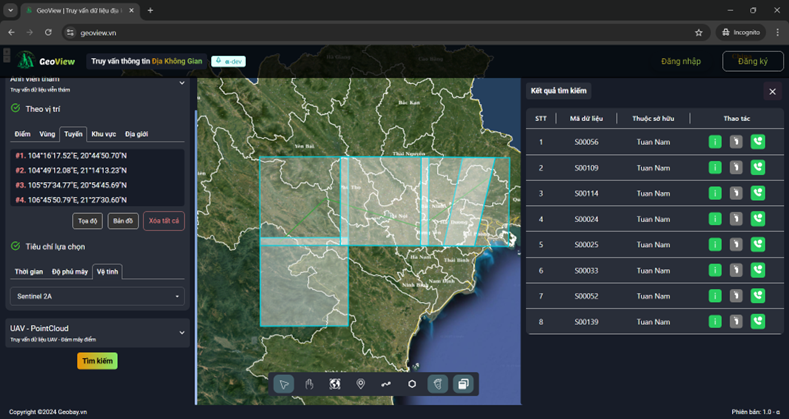Select the location pin marker tool

click(x=360, y=384)
